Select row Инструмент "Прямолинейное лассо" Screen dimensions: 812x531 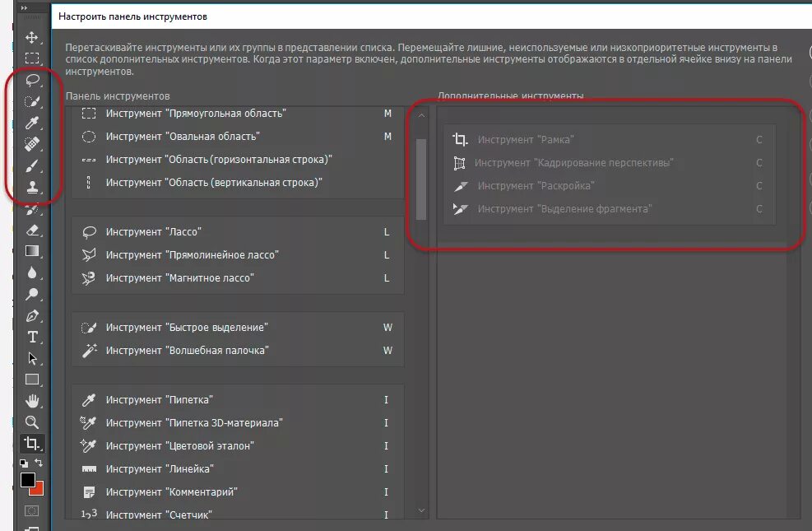tap(238, 255)
